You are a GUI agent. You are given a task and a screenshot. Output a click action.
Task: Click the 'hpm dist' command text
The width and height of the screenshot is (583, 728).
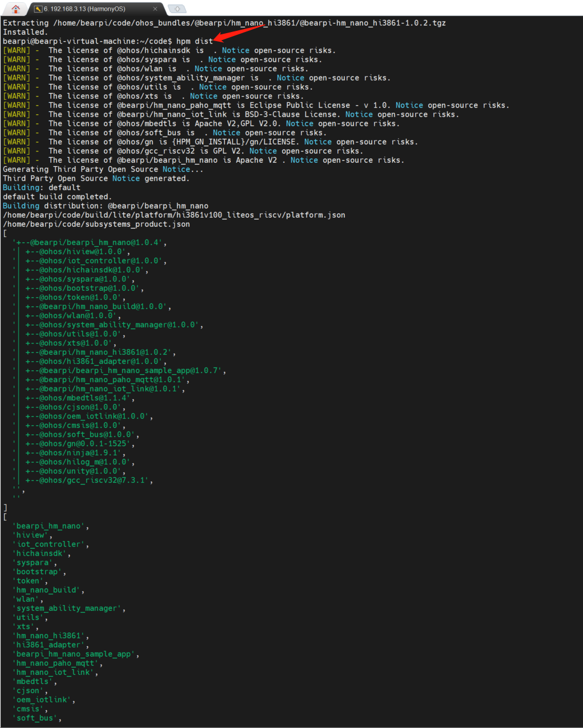[x=194, y=41]
